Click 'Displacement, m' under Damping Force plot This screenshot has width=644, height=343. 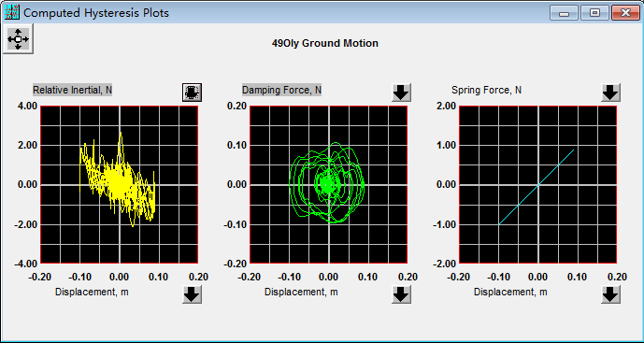tap(301, 292)
